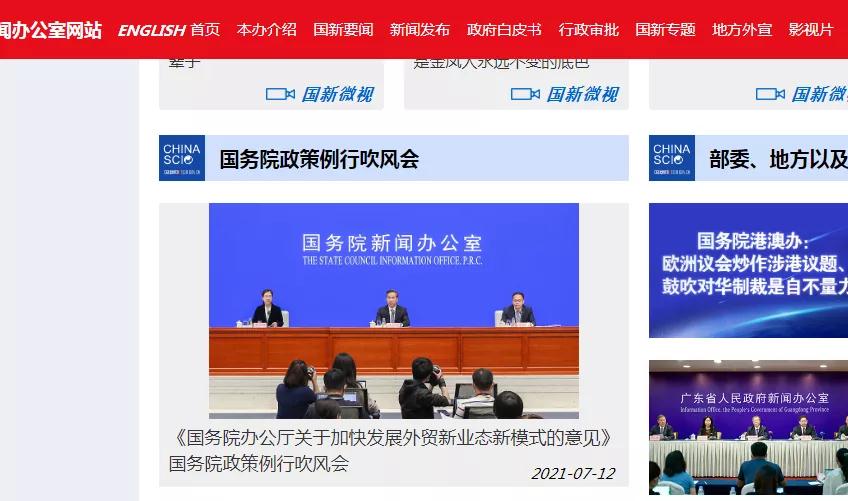Open 政府白皮书 menu item
This screenshot has height=501, width=848.
504,30
